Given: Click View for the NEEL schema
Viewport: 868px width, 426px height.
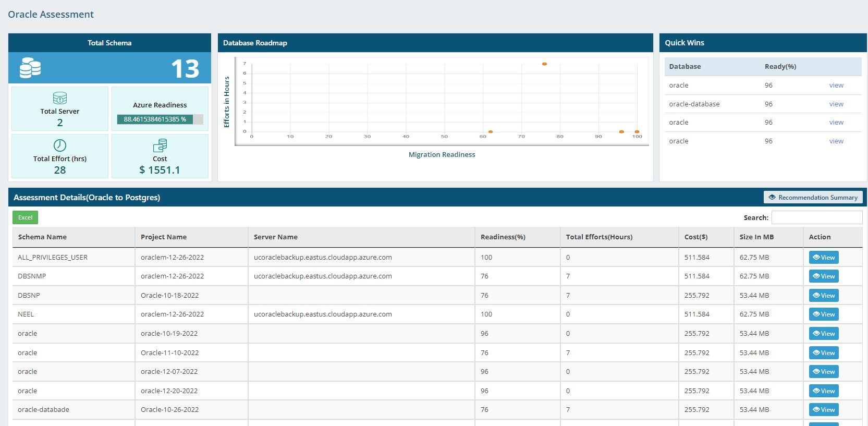Looking at the screenshot, I should point(824,314).
